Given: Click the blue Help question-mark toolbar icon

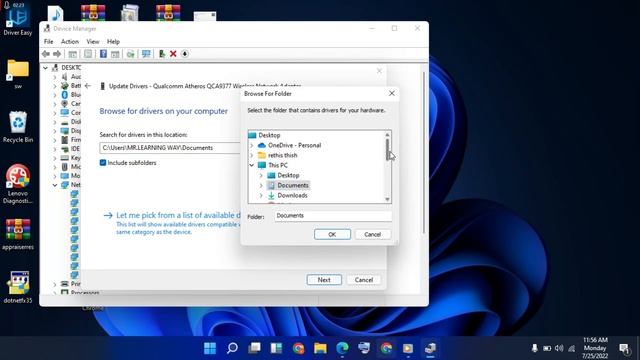Looking at the screenshot, I should [103, 54].
